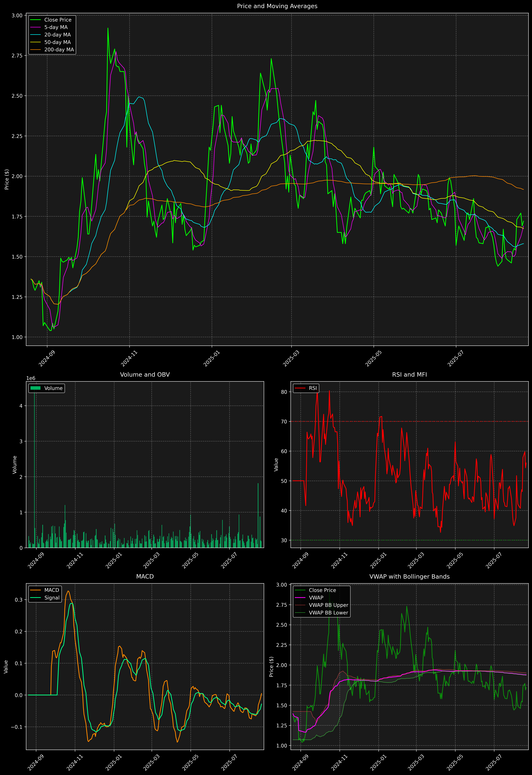Click the Volume and OBV chart title
Viewport: 532px width, 775px height.
tap(145, 374)
